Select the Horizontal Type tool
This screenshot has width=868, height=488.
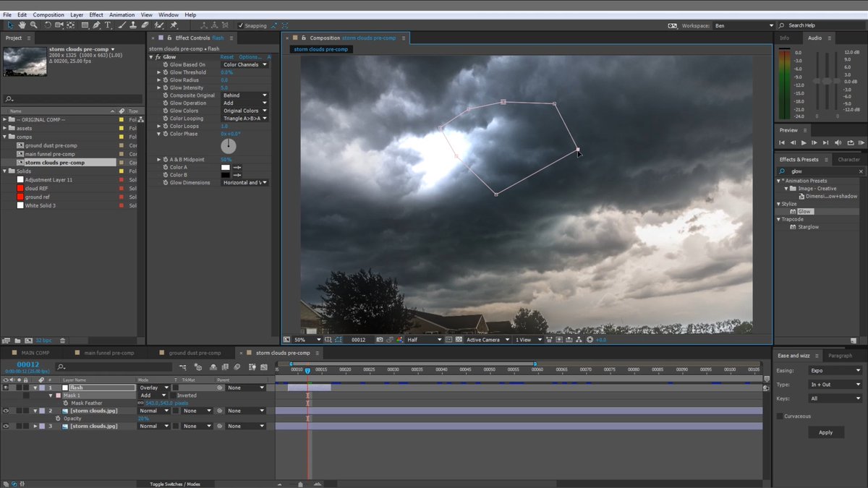click(106, 25)
